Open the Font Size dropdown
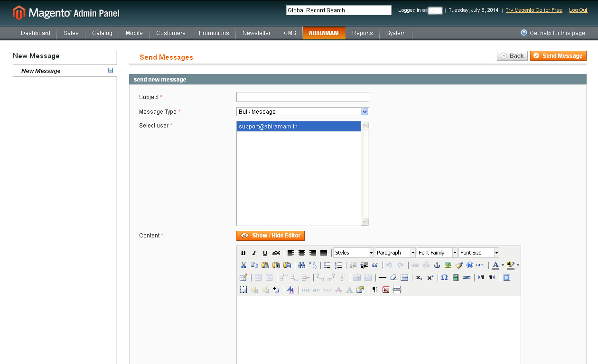This screenshot has width=598, height=364. [x=479, y=253]
